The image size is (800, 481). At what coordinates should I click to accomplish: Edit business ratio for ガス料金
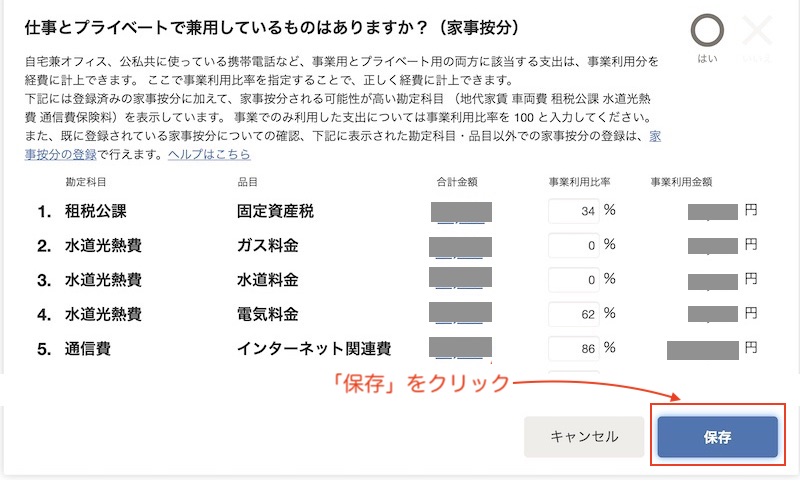tap(573, 245)
